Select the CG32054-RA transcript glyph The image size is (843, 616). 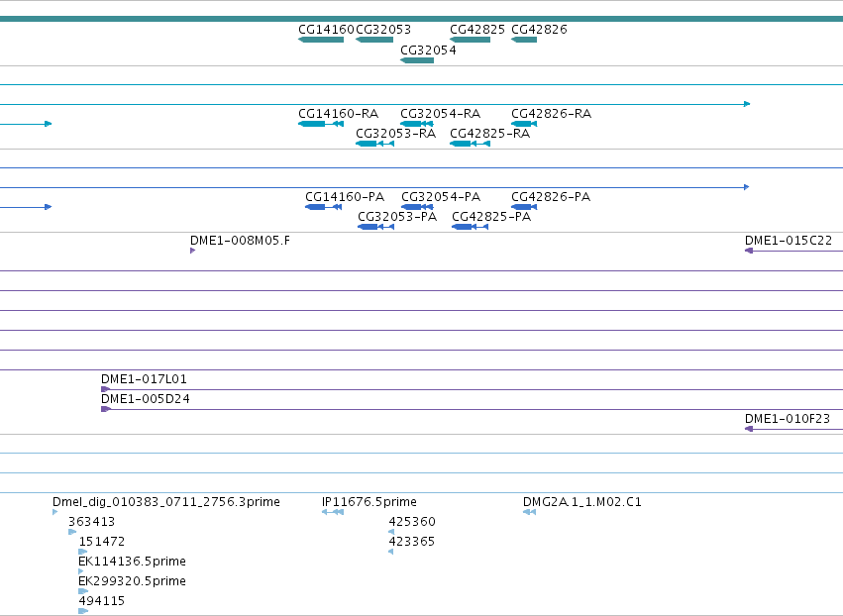click(x=417, y=124)
